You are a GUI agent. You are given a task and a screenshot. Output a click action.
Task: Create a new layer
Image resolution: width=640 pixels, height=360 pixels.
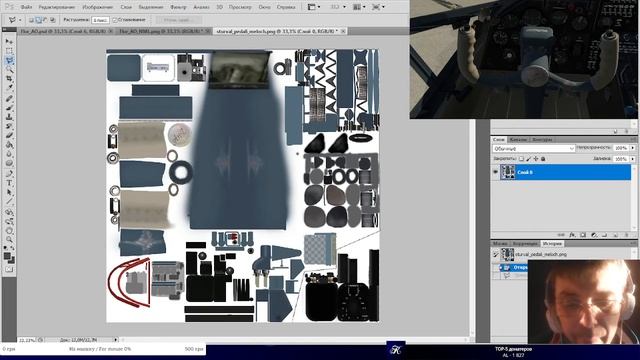pyautogui.click(x=615, y=235)
